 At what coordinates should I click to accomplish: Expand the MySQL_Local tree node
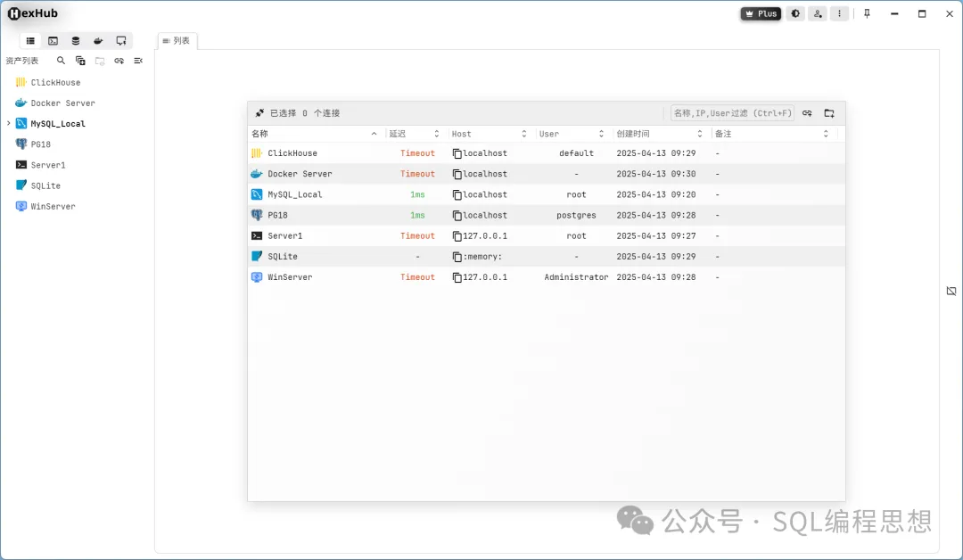click(x=9, y=123)
